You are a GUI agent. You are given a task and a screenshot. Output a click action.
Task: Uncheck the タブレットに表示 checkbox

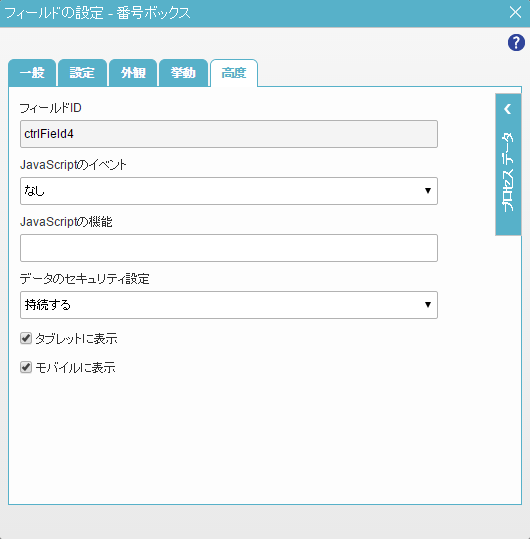(x=26, y=338)
